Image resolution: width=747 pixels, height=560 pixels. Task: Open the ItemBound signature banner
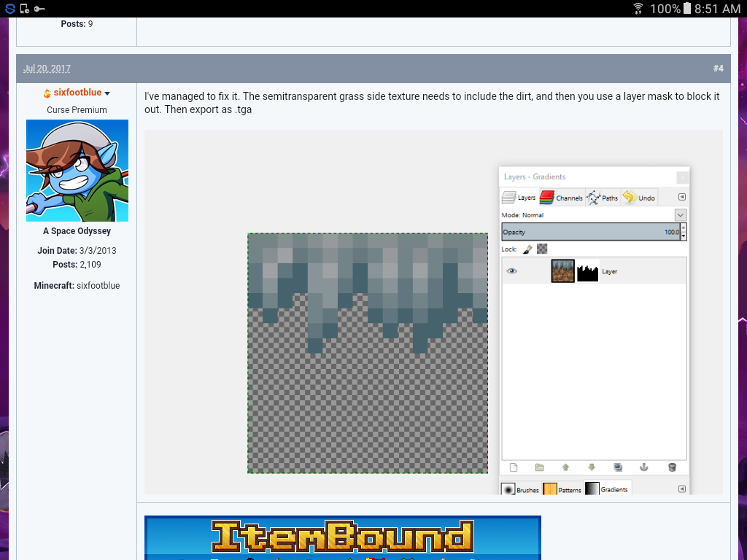click(x=343, y=537)
